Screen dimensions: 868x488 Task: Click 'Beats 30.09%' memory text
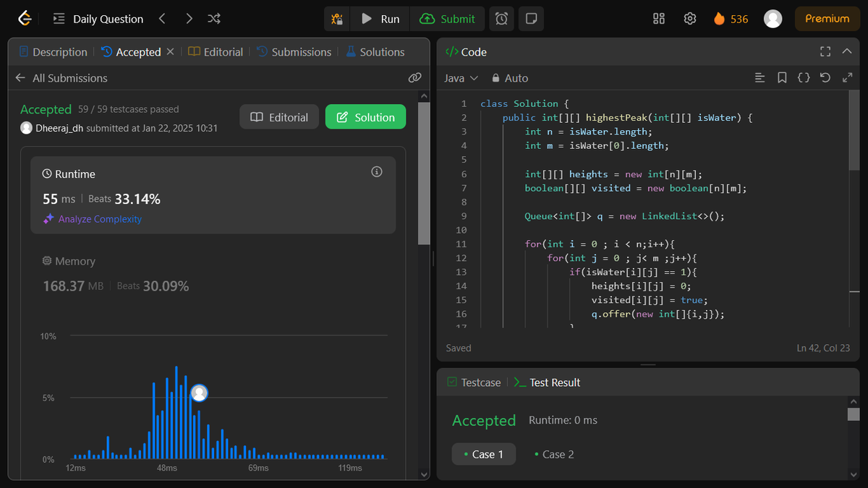point(153,286)
